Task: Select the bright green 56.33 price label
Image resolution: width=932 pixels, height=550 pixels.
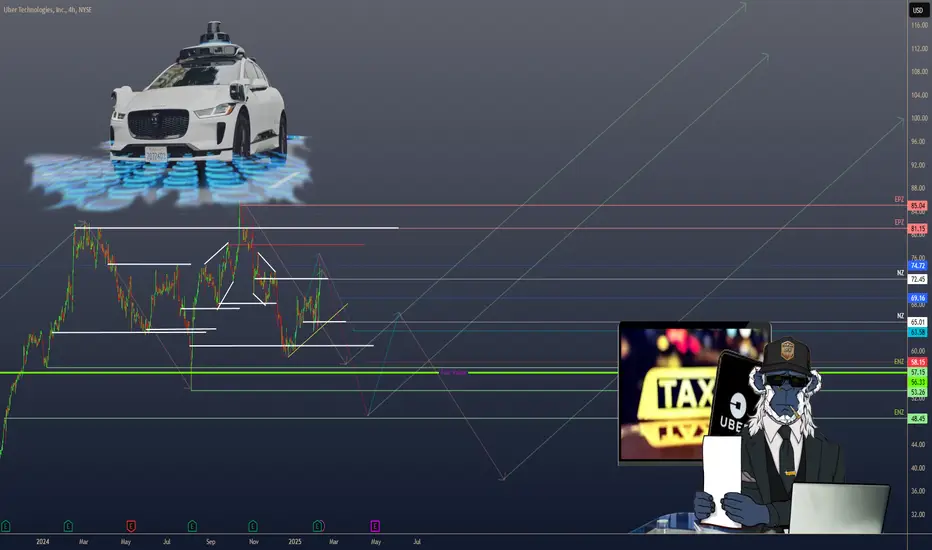Action: [x=918, y=382]
